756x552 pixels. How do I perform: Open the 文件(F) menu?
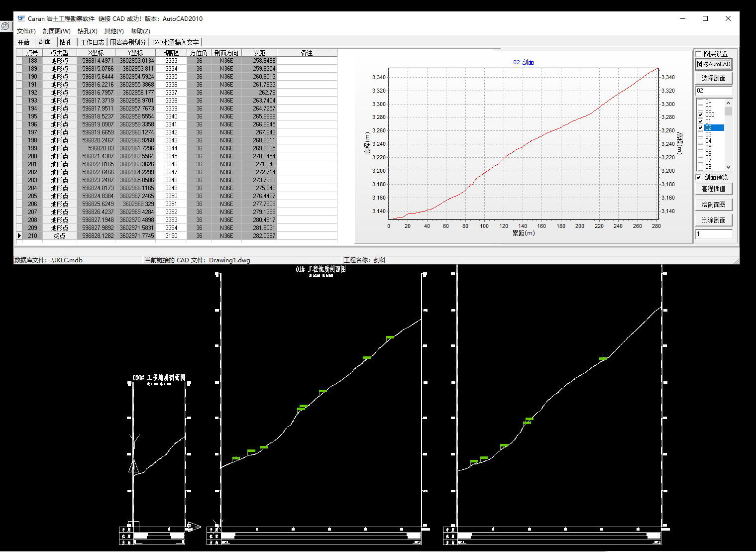pyautogui.click(x=26, y=31)
